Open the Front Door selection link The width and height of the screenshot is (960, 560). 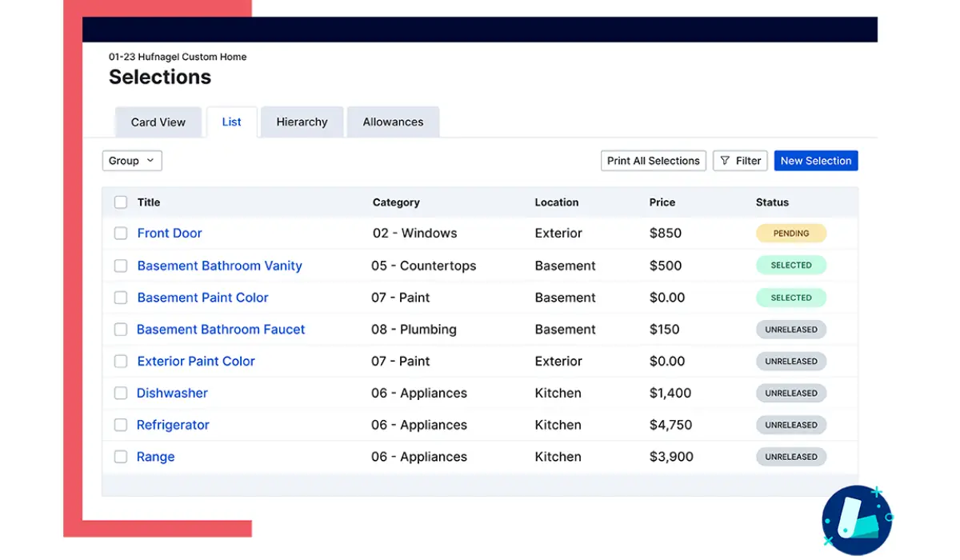pyautogui.click(x=170, y=234)
